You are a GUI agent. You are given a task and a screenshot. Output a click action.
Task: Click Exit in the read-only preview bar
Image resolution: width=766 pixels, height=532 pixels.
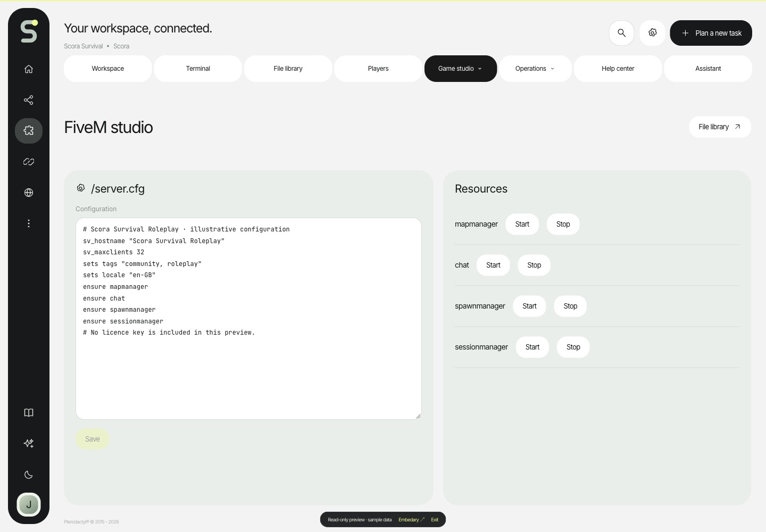[435, 520]
